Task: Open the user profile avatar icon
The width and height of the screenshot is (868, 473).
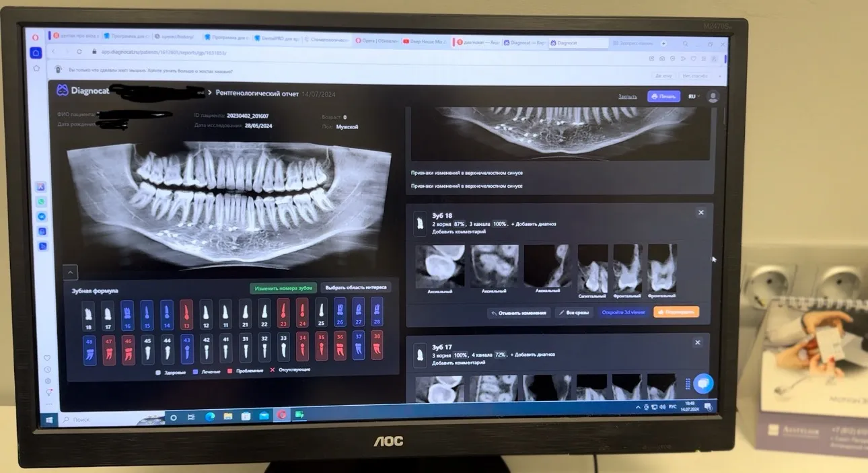Action: coord(713,97)
